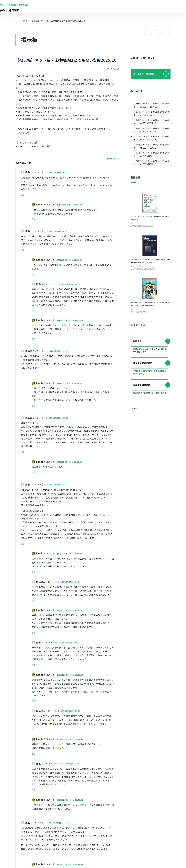Click arrow icon on 検索結果削除請求 card
The width and height of the screenshot is (186, 868).
coord(167,385)
